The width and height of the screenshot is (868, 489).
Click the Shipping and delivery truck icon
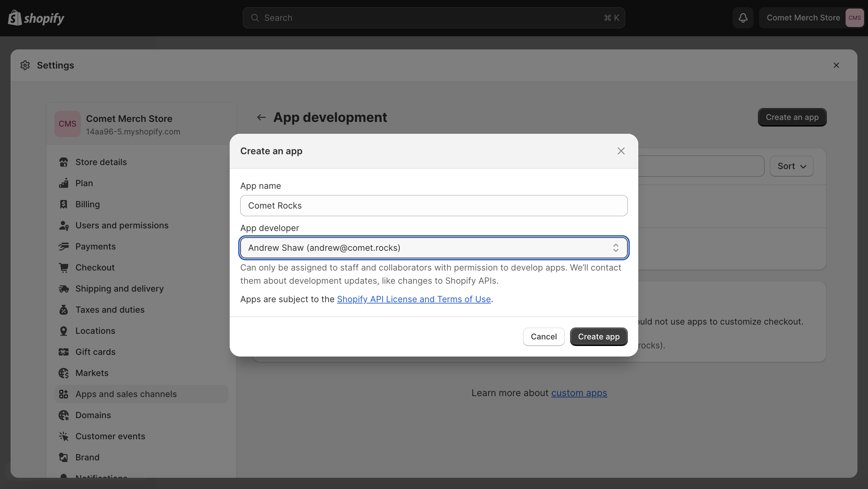click(63, 288)
